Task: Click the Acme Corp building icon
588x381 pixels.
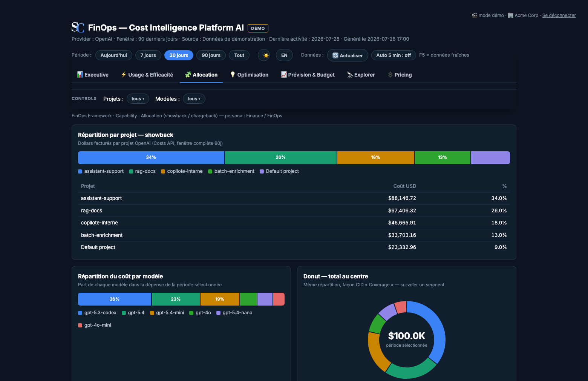Action: (510, 15)
